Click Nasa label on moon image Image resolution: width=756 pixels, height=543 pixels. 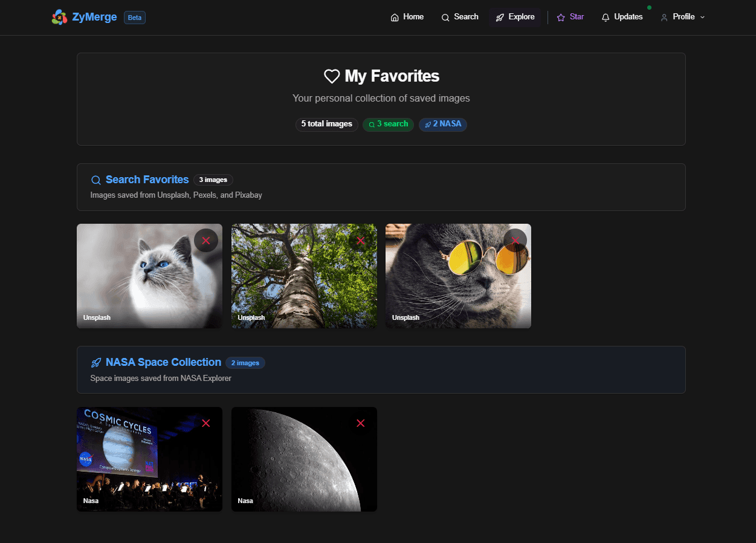pos(245,501)
